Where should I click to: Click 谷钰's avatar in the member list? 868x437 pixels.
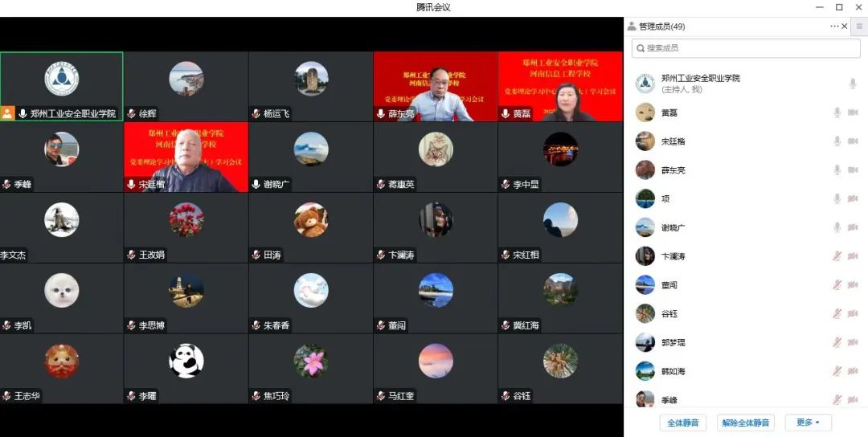(x=645, y=313)
